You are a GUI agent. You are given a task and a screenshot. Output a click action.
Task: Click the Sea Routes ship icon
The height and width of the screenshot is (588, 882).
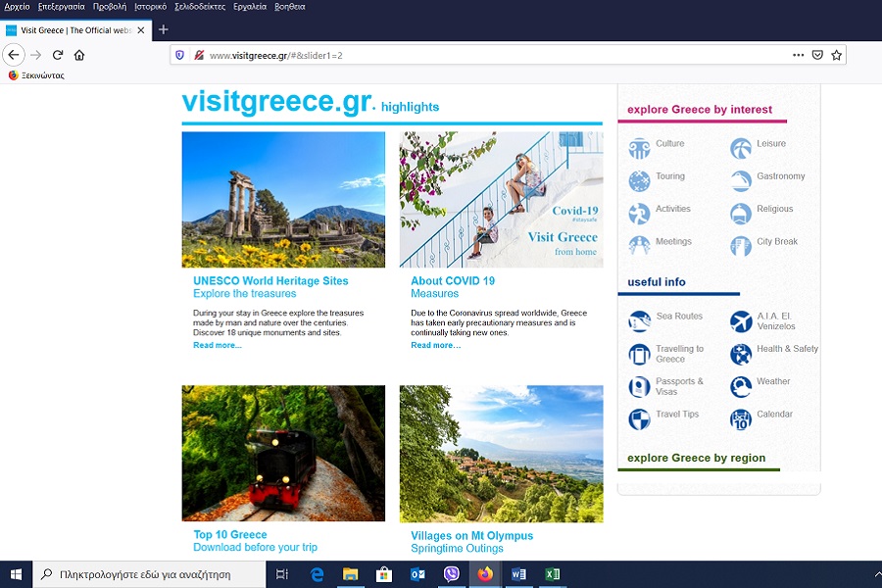[639, 321]
